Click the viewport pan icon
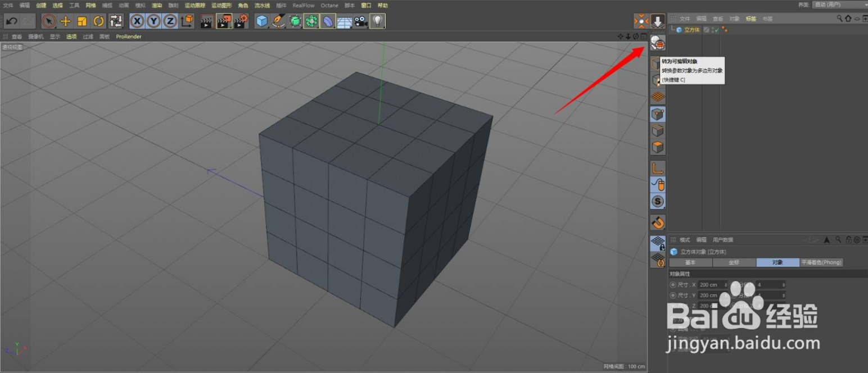Image resolution: width=868 pixels, height=373 pixels. click(621, 37)
